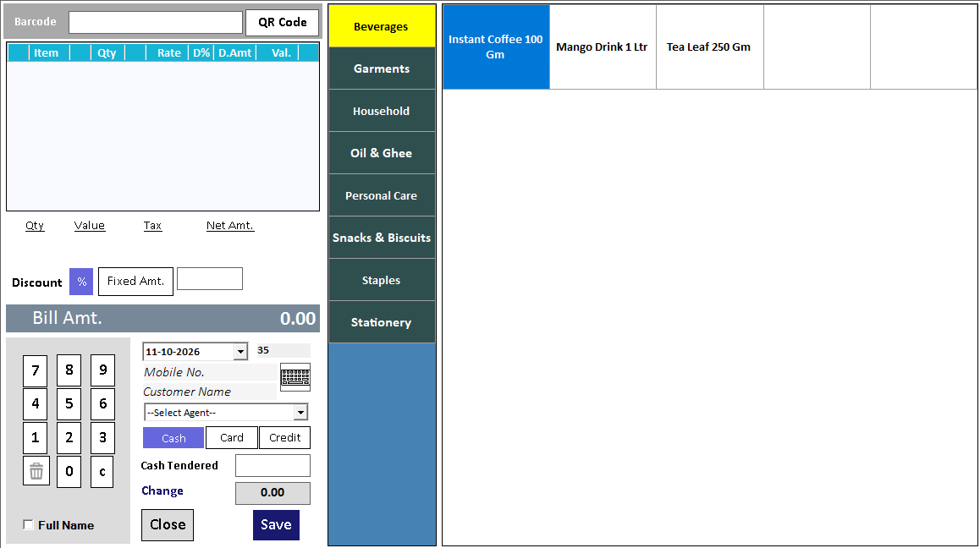This screenshot has height=548, width=980.
Task: Click the Net Amt. total label
Action: click(x=230, y=226)
